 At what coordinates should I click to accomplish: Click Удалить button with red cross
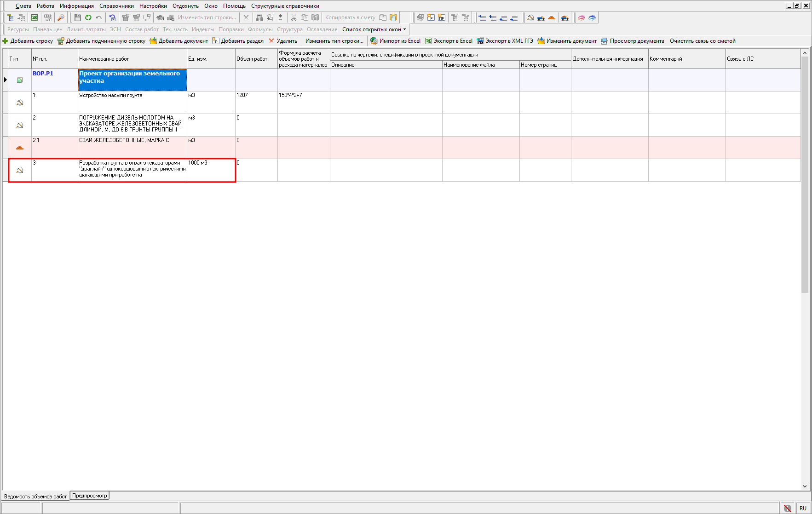click(283, 41)
